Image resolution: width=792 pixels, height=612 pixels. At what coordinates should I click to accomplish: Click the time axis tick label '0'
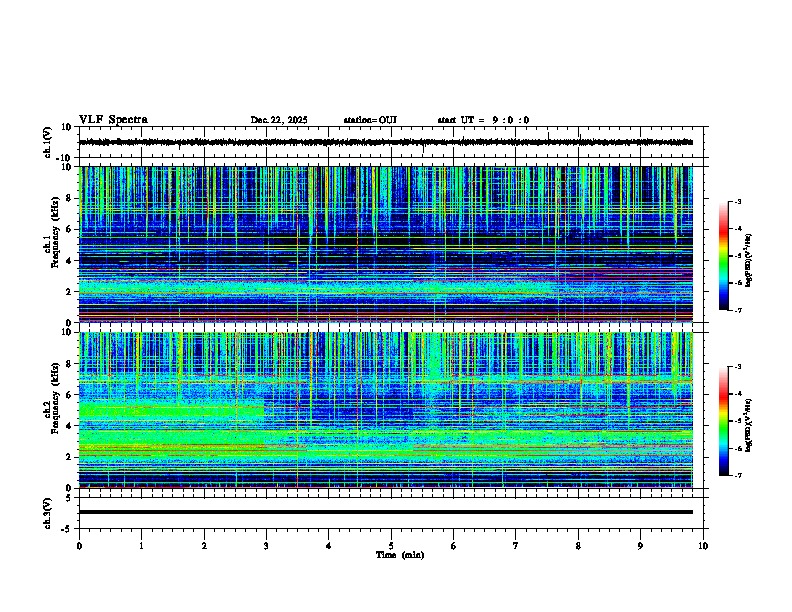(79, 546)
